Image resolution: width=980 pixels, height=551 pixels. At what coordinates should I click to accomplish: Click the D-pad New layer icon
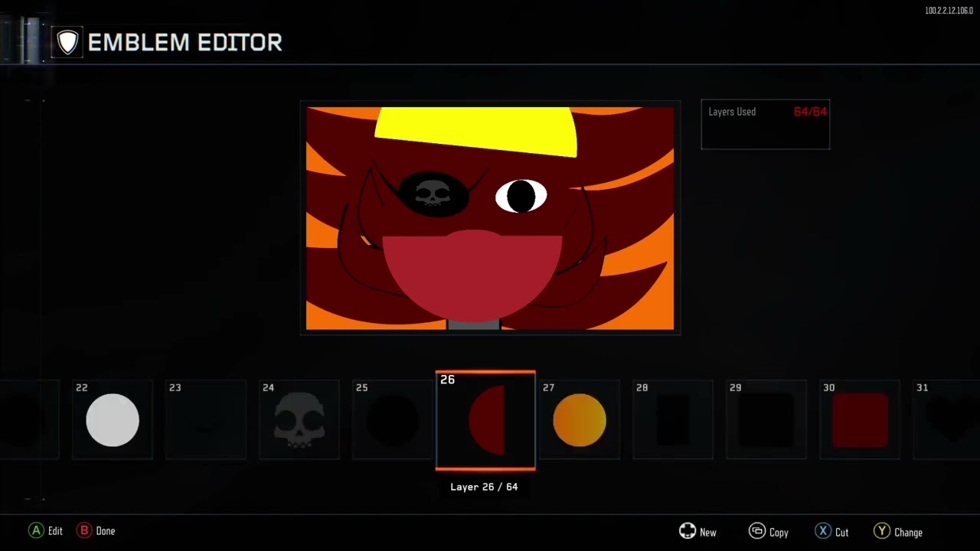coord(688,531)
